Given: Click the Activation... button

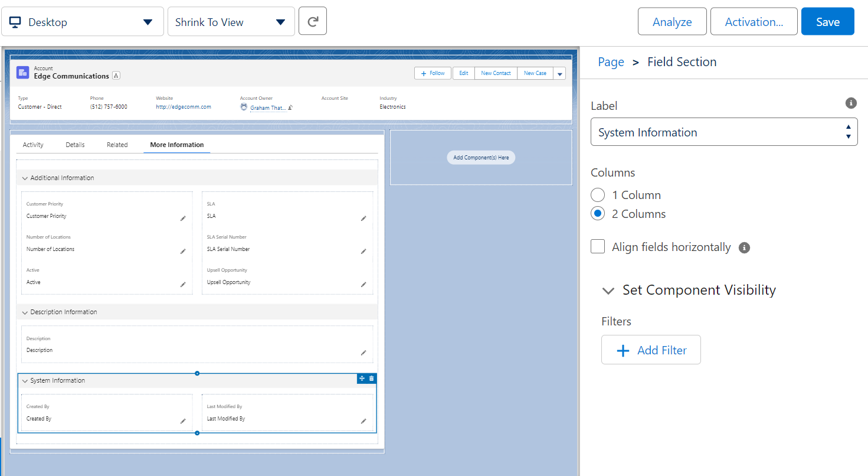Looking at the screenshot, I should tap(754, 22).
